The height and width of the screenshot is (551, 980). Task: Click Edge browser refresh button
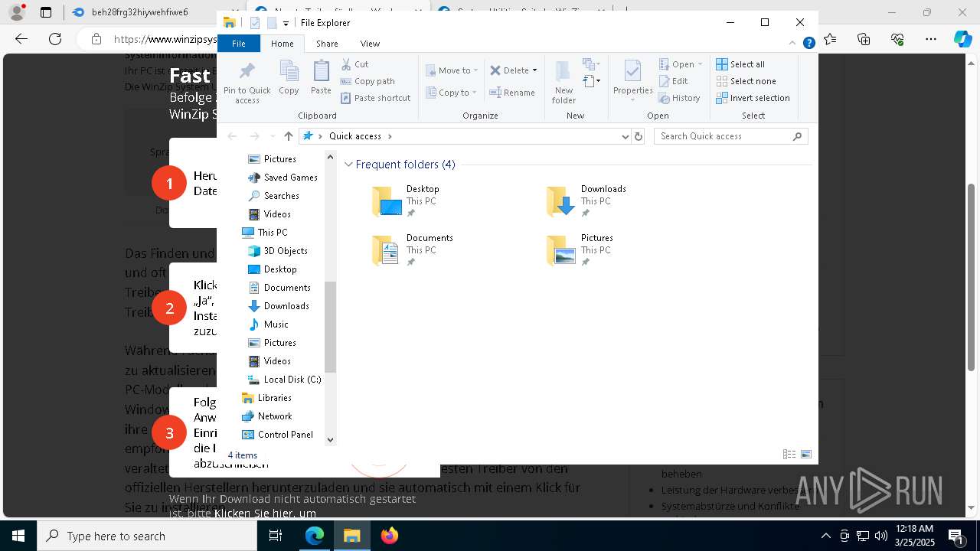[x=55, y=39]
